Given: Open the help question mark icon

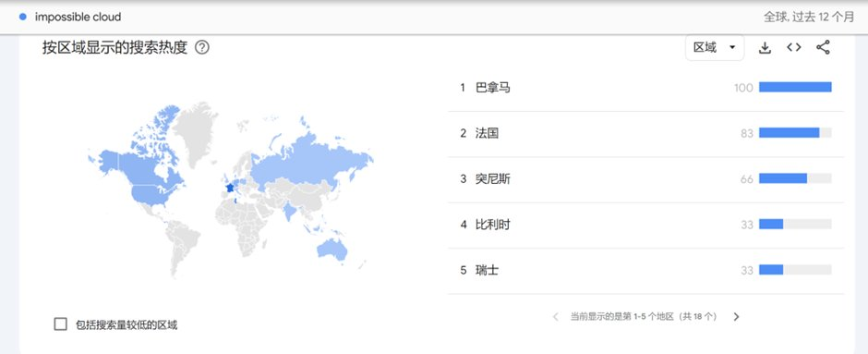Looking at the screenshot, I should 202,48.
